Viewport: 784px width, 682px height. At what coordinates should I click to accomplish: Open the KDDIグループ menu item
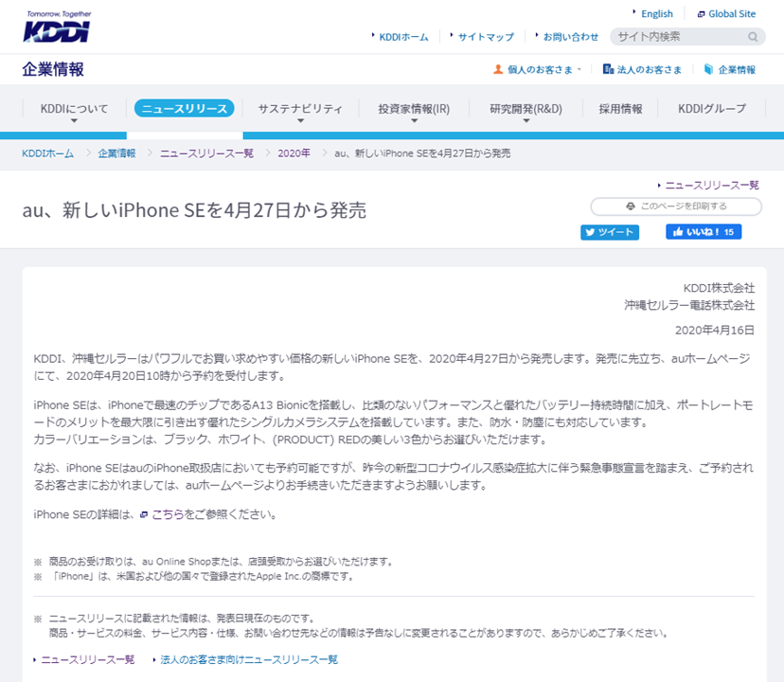712,109
